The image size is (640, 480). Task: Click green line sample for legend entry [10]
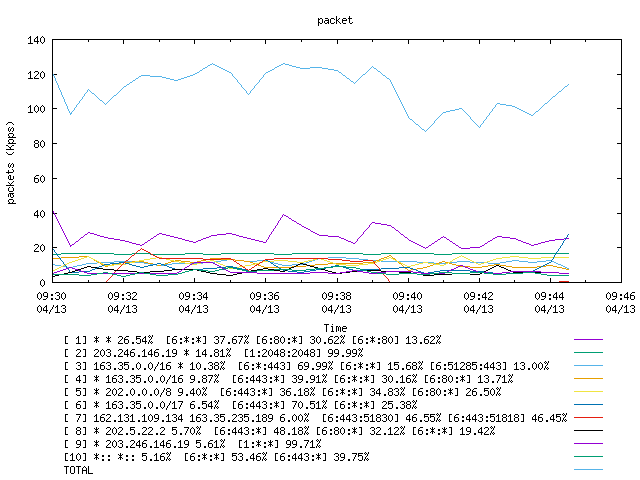[x=588, y=457]
